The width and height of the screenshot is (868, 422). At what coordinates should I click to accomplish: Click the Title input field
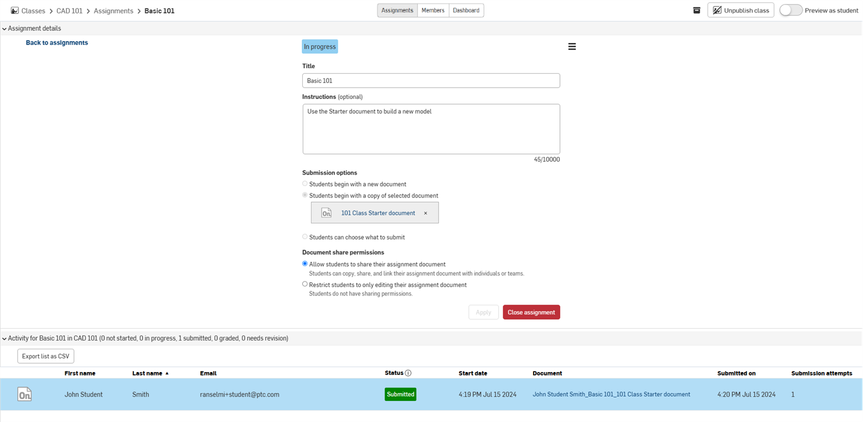431,81
